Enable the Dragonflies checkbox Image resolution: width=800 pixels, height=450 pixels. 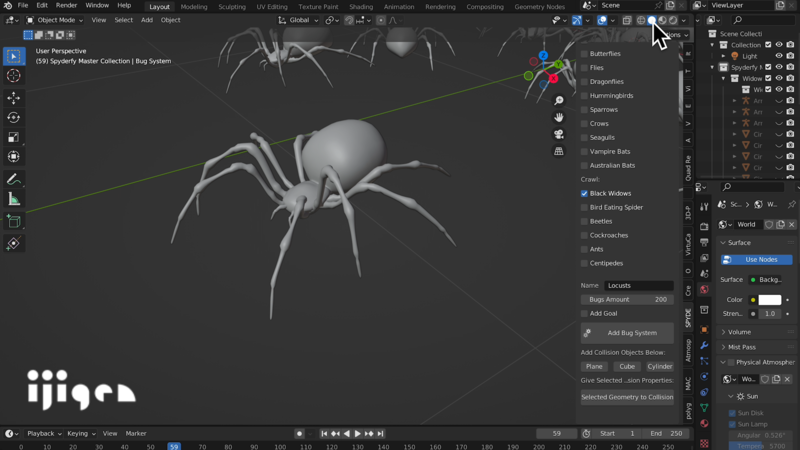584,82
